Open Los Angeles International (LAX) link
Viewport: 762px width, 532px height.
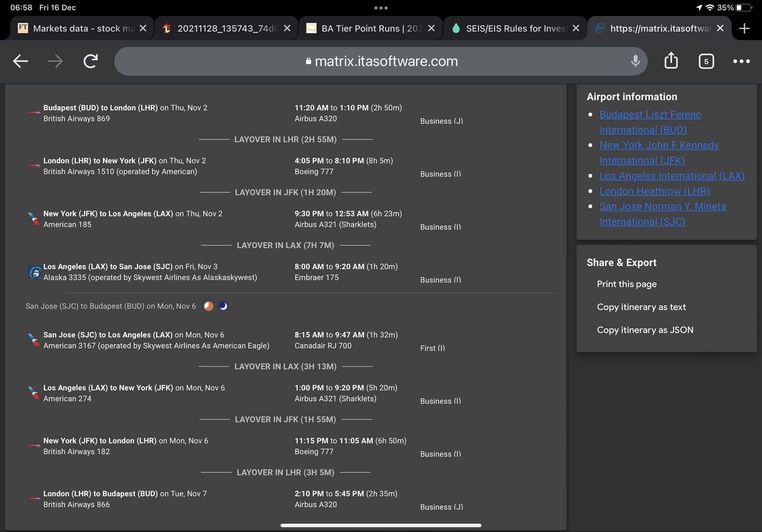[x=672, y=176]
